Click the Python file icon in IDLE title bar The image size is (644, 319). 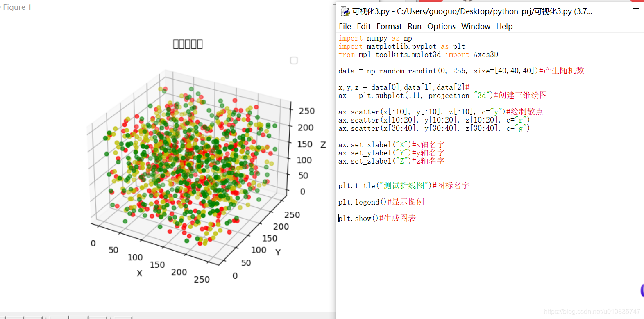pos(345,11)
